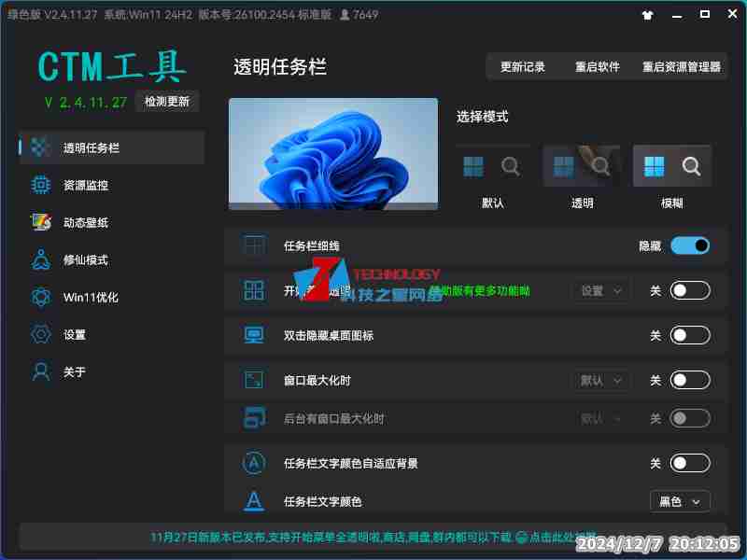Choose the 透明 mode thumbnail
Viewport: 747px width, 560px height.
(x=582, y=166)
